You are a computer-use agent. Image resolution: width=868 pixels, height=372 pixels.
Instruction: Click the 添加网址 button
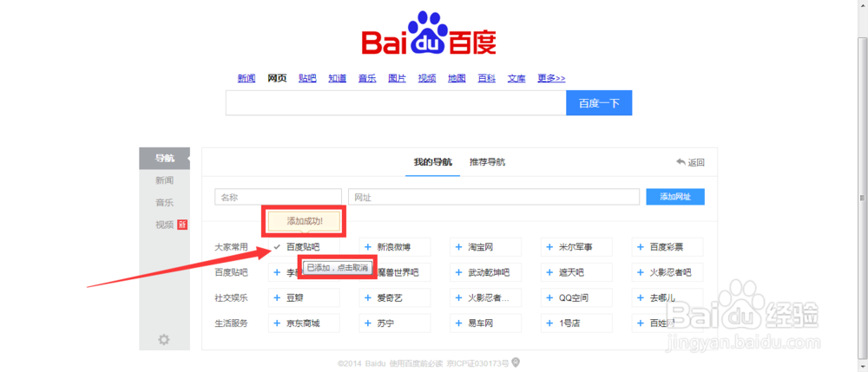pyautogui.click(x=675, y=197)
